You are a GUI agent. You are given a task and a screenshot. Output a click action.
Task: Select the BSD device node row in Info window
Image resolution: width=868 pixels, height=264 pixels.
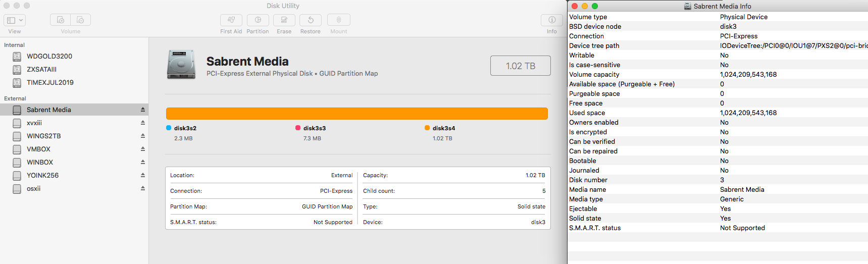tap(718, 26)
